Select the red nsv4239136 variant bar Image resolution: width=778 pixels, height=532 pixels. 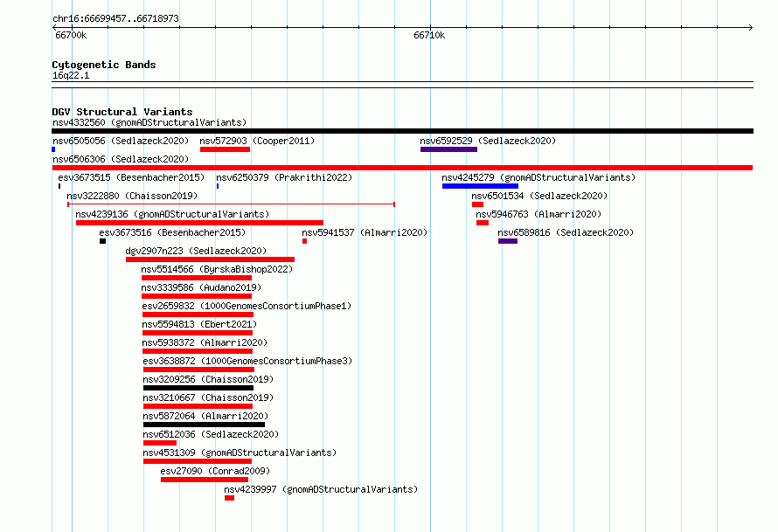tap(199, 223)
